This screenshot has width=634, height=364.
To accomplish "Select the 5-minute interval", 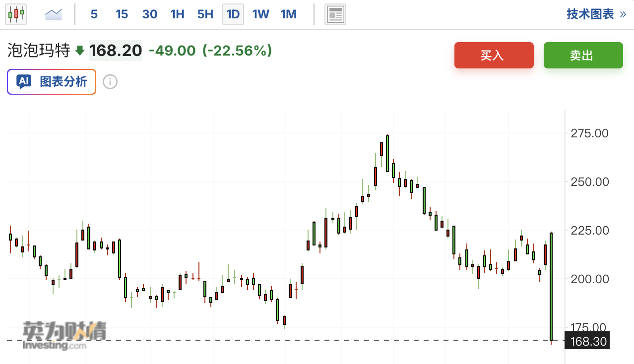I will tap(94, 14).
